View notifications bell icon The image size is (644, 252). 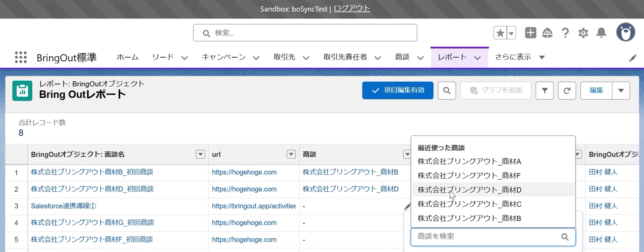601,33
